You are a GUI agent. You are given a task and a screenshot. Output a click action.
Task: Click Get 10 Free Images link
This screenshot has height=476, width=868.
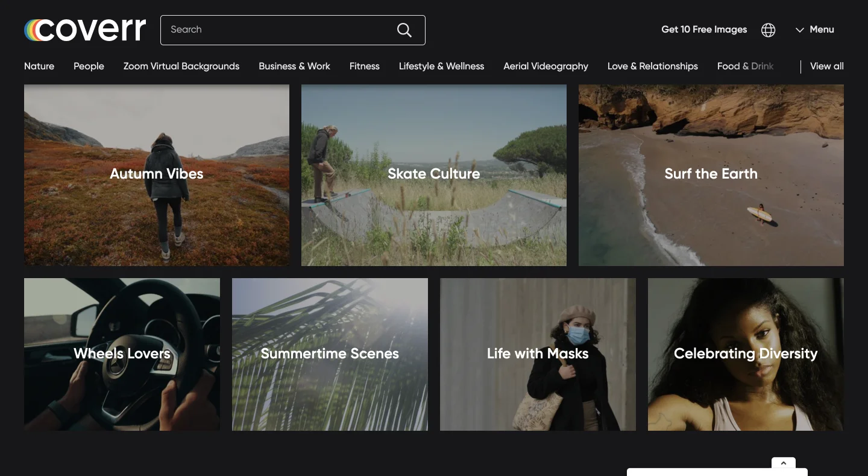click(x=703, y=30)
